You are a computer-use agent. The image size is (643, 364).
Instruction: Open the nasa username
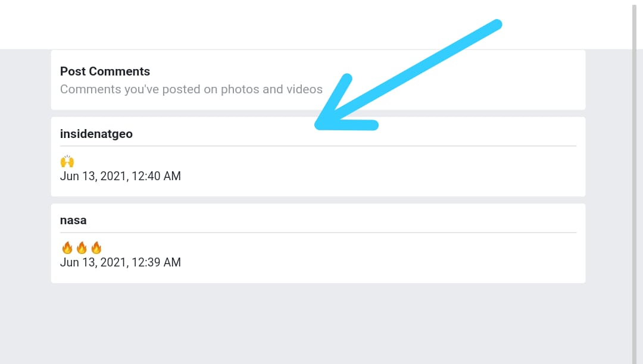[x=73, y=220]
